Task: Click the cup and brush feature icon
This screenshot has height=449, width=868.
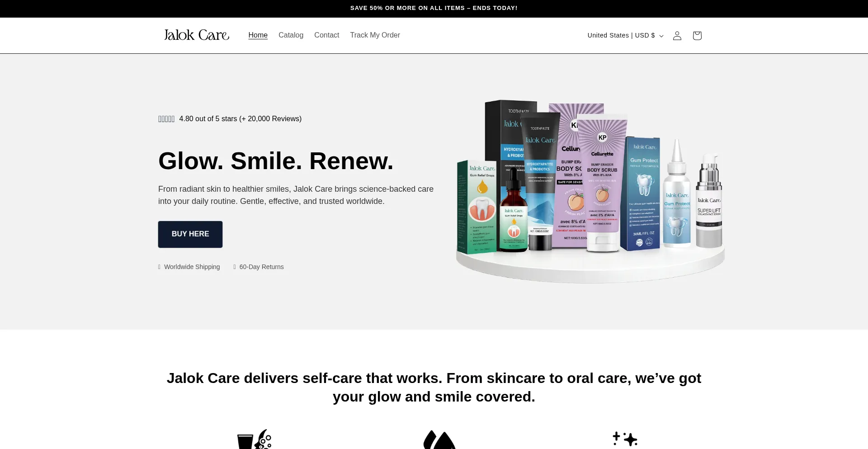Action: (255, 439)
